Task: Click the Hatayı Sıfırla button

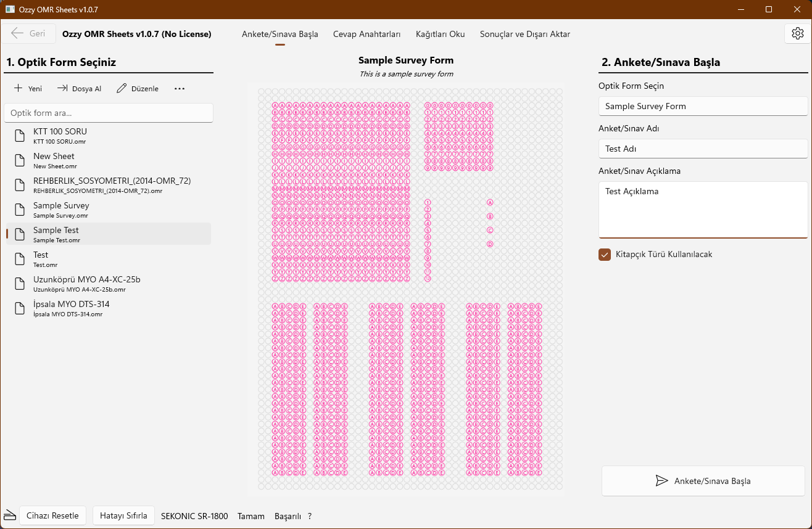Action: [x=123, y=515]
